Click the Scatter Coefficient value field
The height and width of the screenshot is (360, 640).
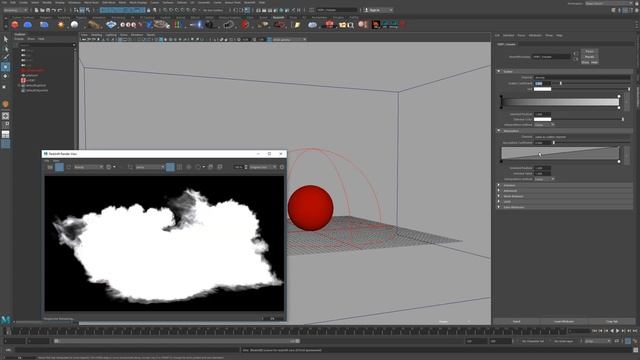(542, 83)
